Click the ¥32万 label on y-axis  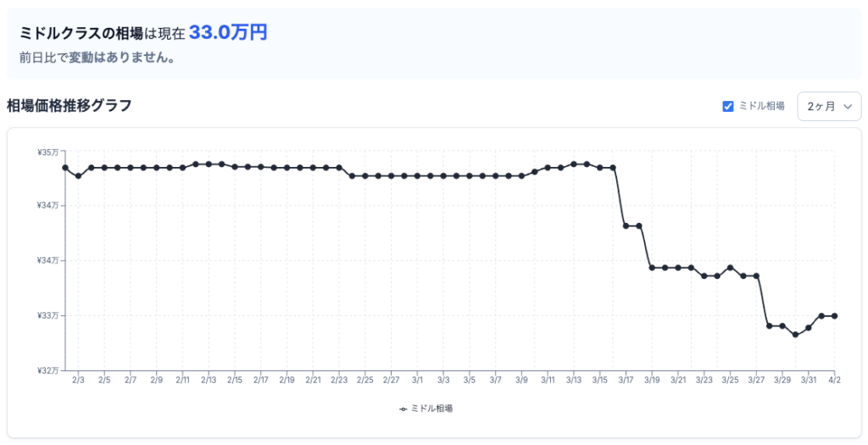(x=47, y=370)
